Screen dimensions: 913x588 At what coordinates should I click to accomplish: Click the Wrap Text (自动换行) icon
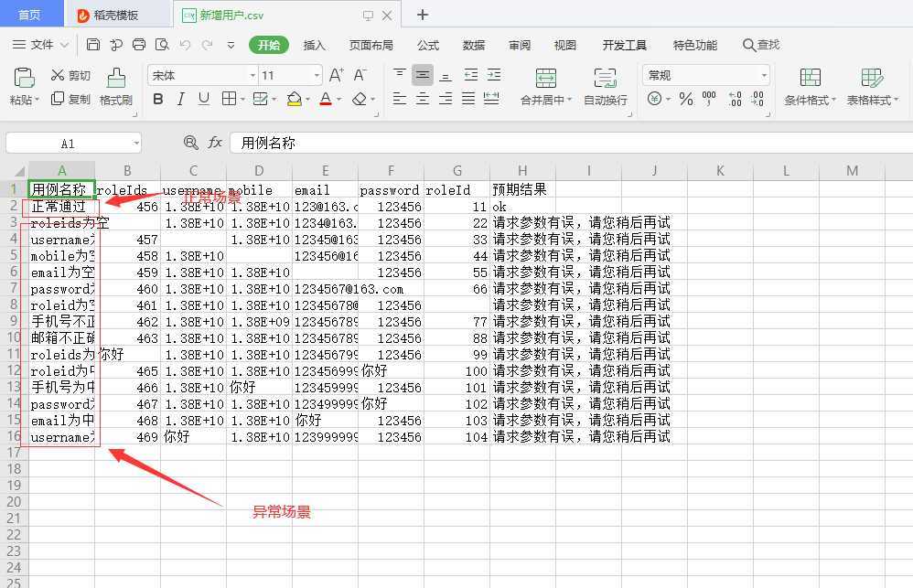pyautogui.click(x=605, y=79)
